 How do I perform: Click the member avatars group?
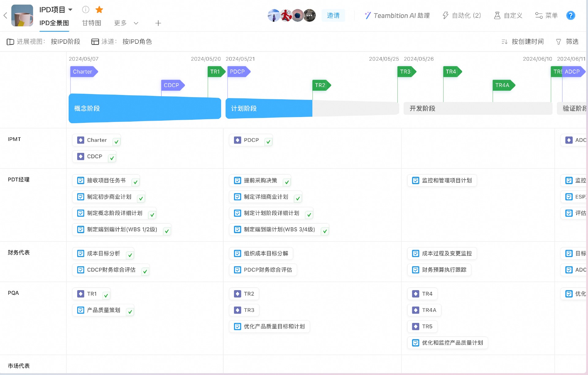(292, 15)
